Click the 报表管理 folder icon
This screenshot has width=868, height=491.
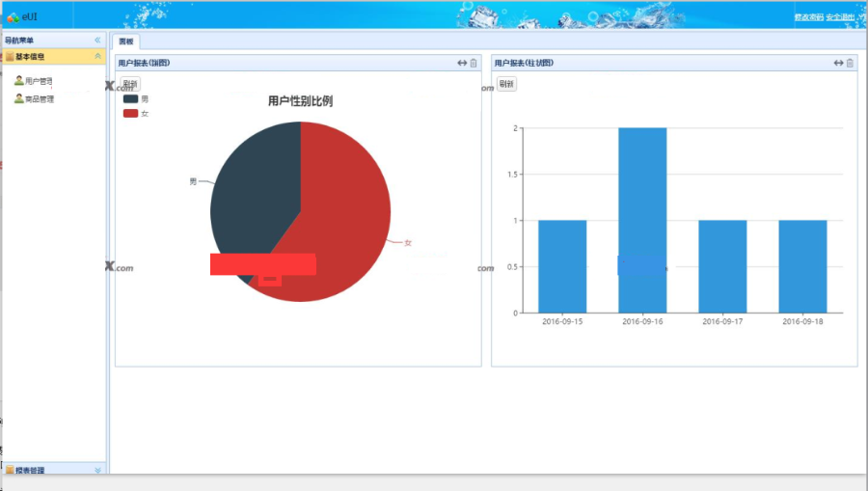[10, 470]
